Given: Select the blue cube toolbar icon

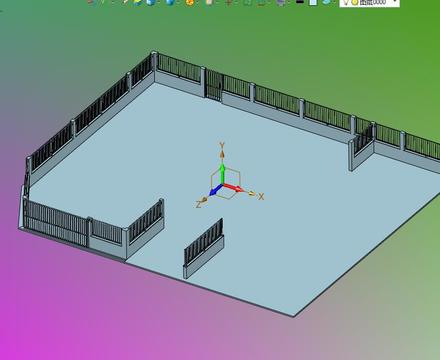Looking at the screenshot, I should pyautogui.click(x=151, y=2).
